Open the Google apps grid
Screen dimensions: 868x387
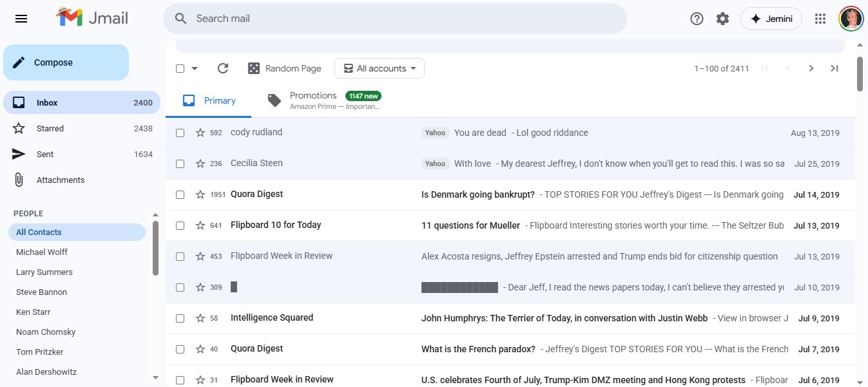click(x=820, y=18)
